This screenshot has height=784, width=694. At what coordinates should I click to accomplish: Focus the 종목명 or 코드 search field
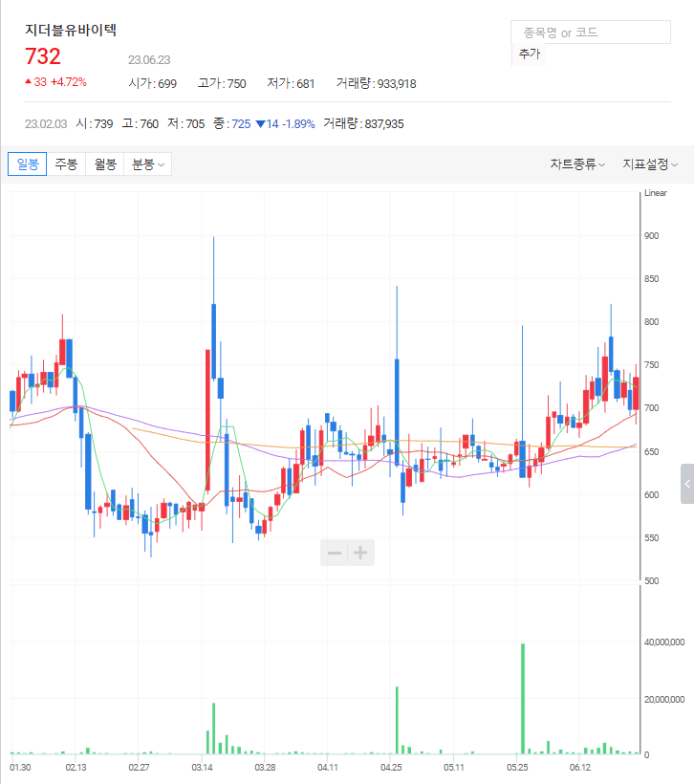[x=591, y=33]
